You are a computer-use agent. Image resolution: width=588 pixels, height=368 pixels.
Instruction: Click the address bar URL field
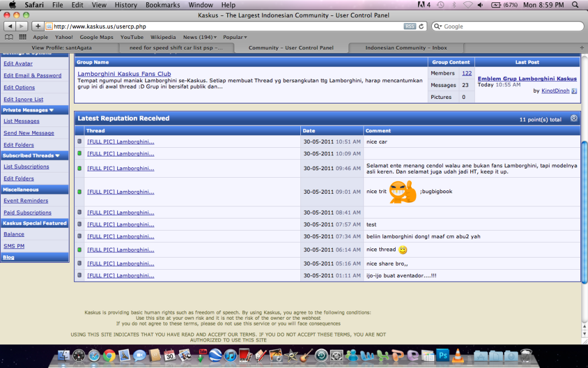[235, 26]
